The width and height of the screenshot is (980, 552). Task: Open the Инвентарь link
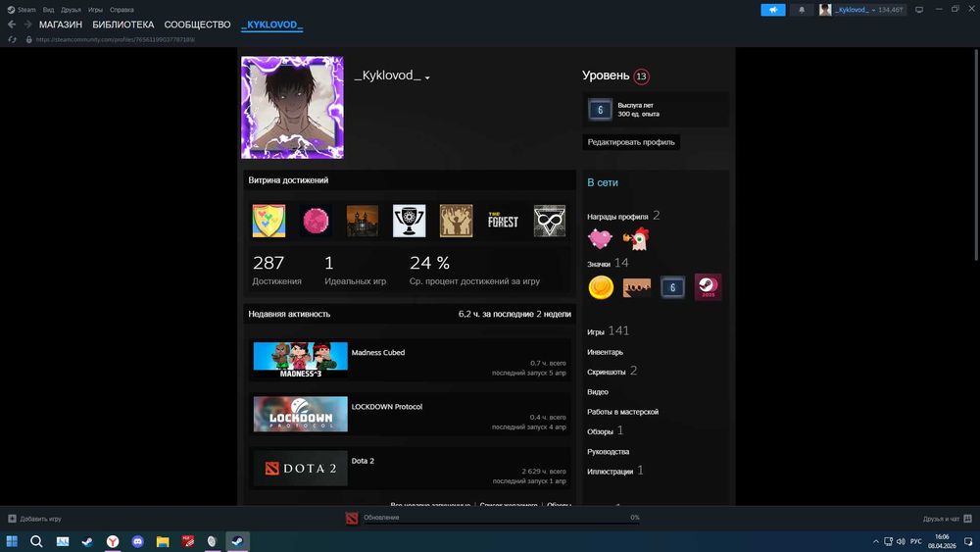click(x=605, y=352)
